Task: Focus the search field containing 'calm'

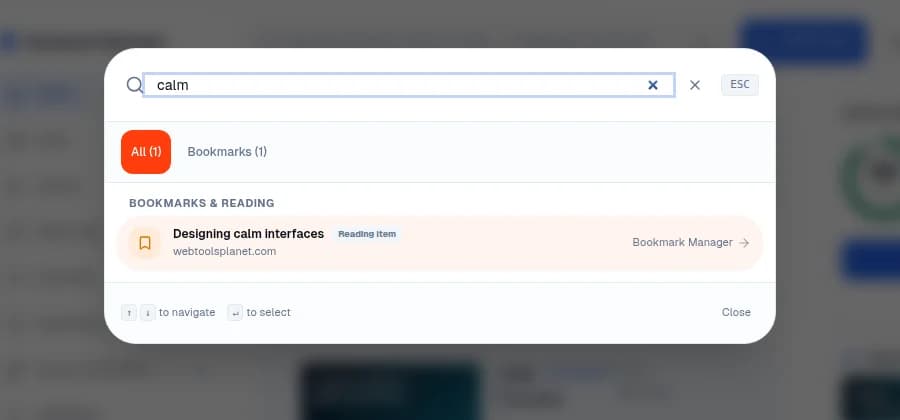Action: pyautogui.click(x=408, y=85)
